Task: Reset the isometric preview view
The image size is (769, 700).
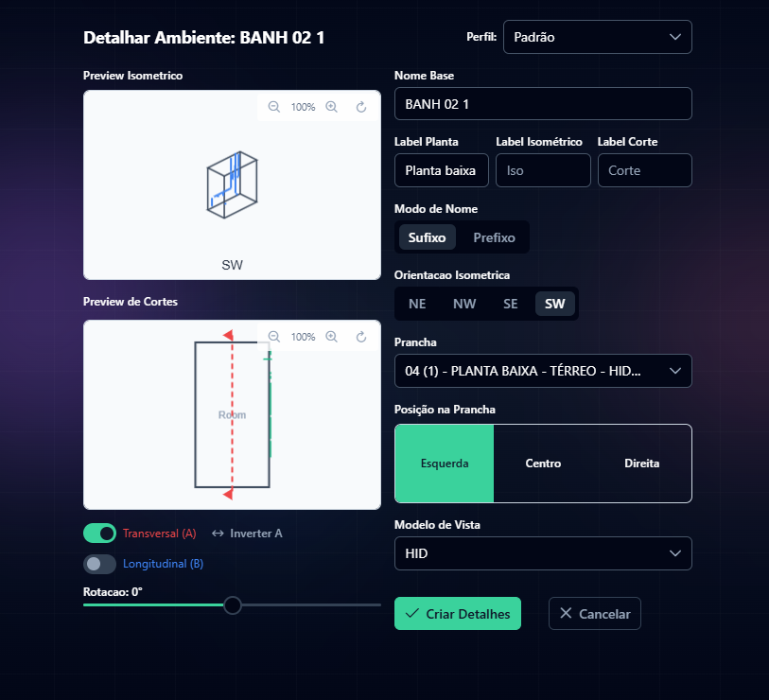Action: [361, 107]
